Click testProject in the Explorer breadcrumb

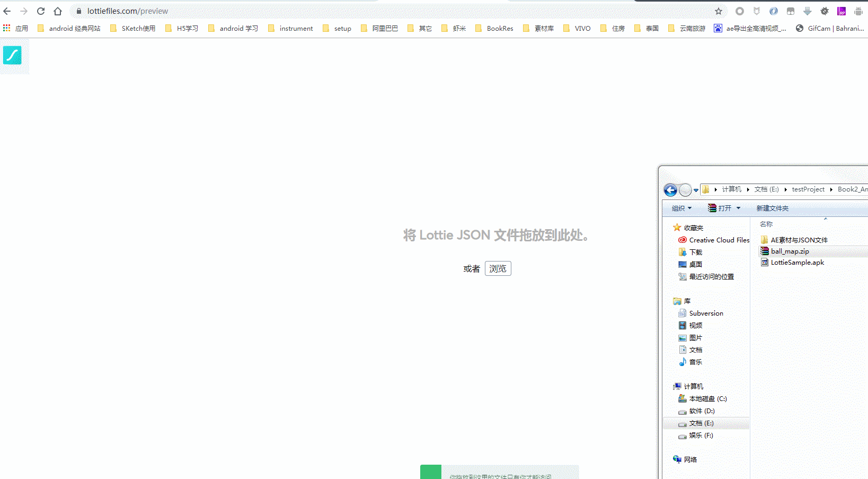pos(808,189)
